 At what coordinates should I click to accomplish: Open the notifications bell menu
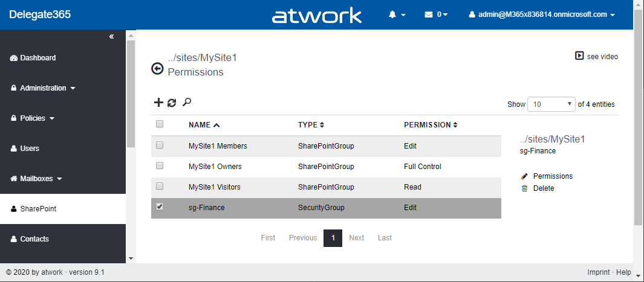tap(397, 14)
